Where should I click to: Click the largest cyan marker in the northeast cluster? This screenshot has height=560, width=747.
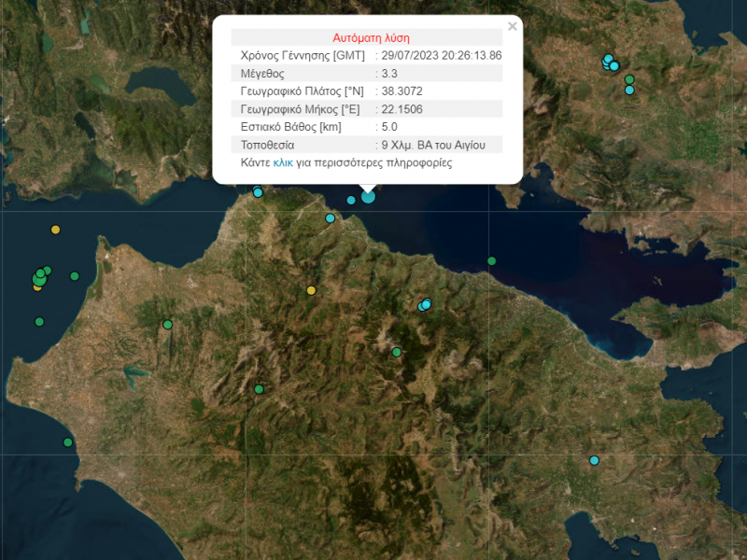(x=613, y=65)
